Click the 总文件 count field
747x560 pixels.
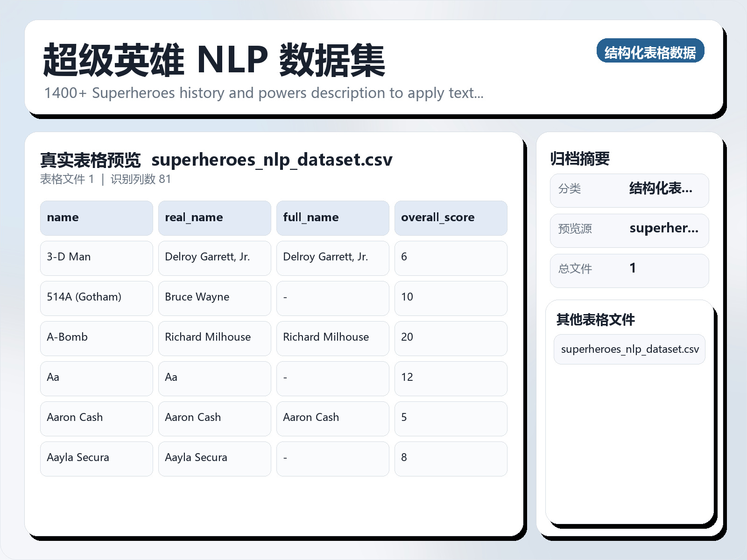pos(629,270)
